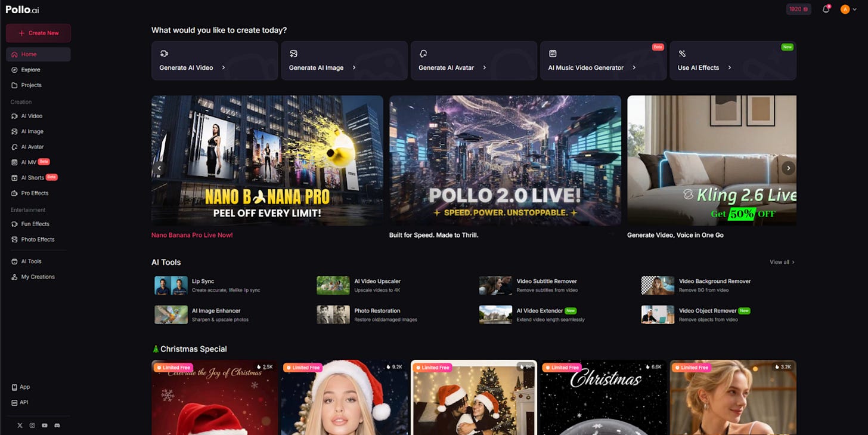Click the Generate AI Video card chevron
This screenshot has width=868, height=435.
pyautogui.click(x=224, y=67)
